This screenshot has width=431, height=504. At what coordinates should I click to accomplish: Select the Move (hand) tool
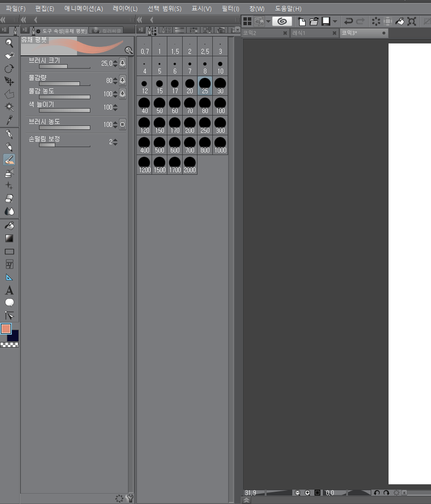coord(9,56)
